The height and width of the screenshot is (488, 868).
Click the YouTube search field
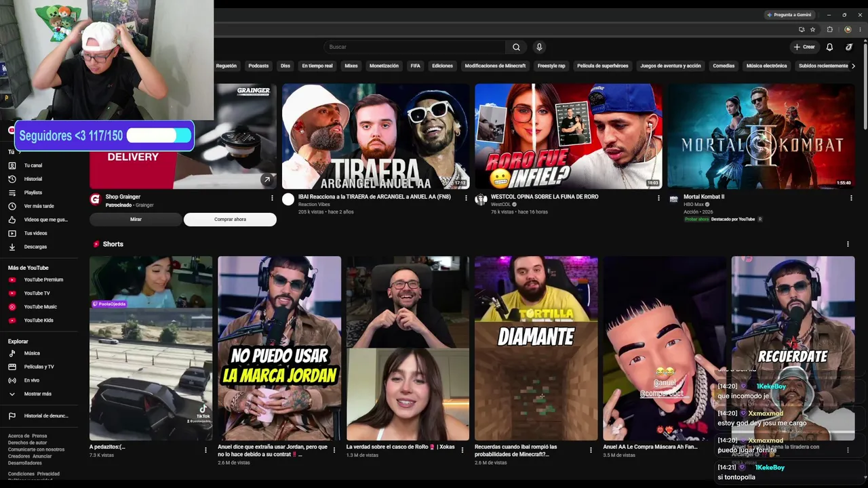(415, 47)
